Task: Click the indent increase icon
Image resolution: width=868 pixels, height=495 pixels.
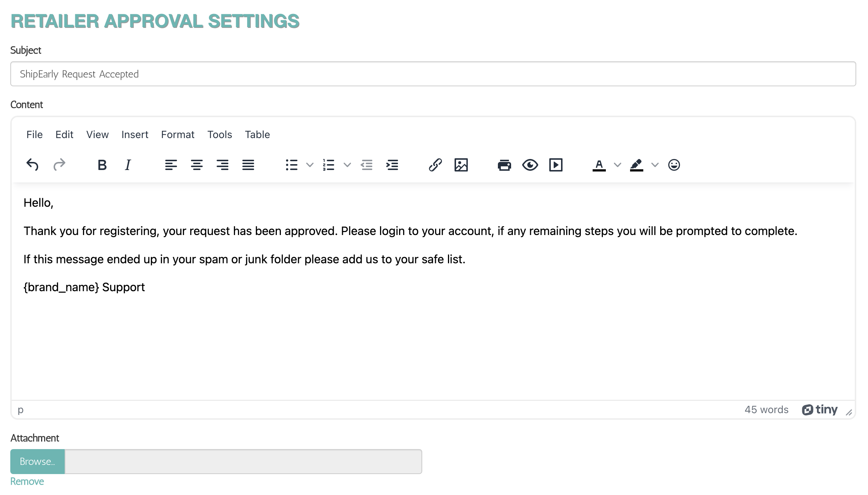Action: coord(392,165)
